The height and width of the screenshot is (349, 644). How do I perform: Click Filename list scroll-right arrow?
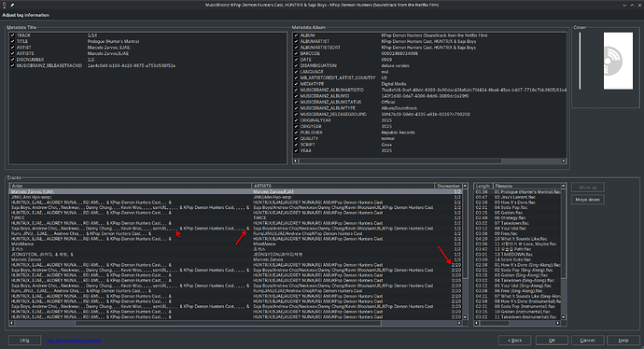[558, 323]
